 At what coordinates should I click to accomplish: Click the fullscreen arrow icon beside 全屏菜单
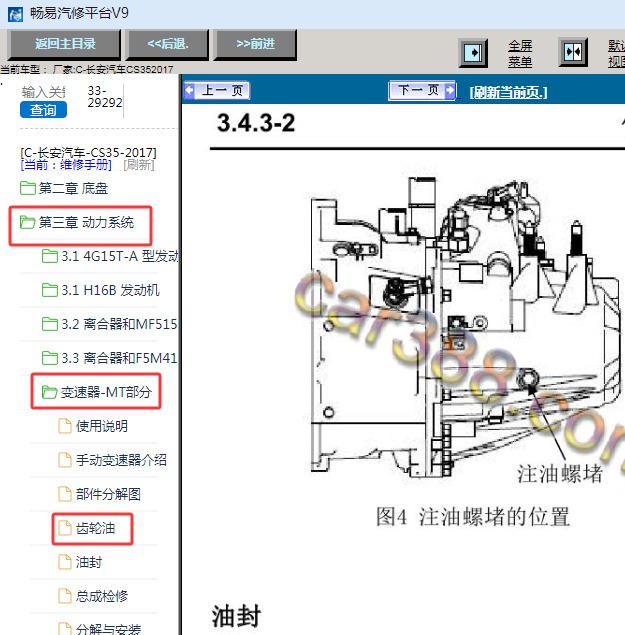point(473,53)
